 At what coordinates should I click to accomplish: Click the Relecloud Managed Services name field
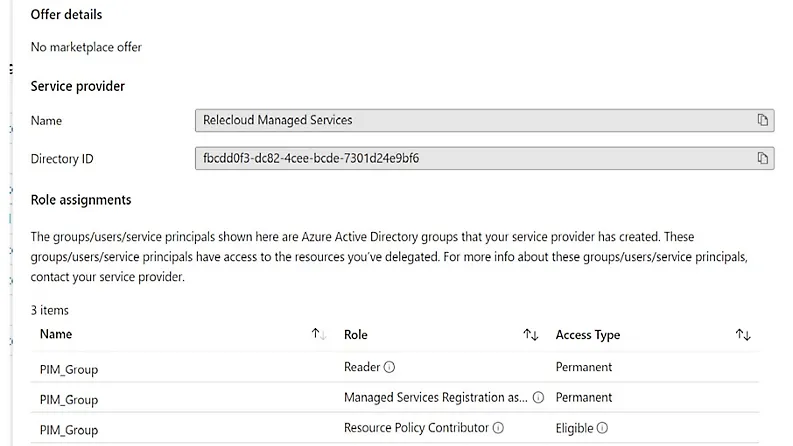pos(470,120)
